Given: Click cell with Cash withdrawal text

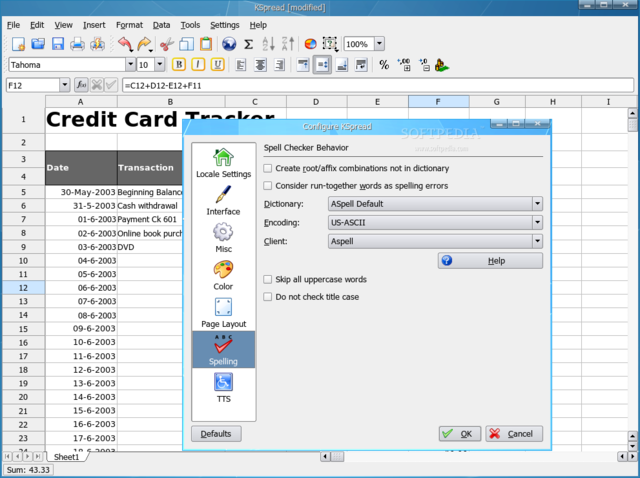Looking at the screenshot, I should (150, 206).
